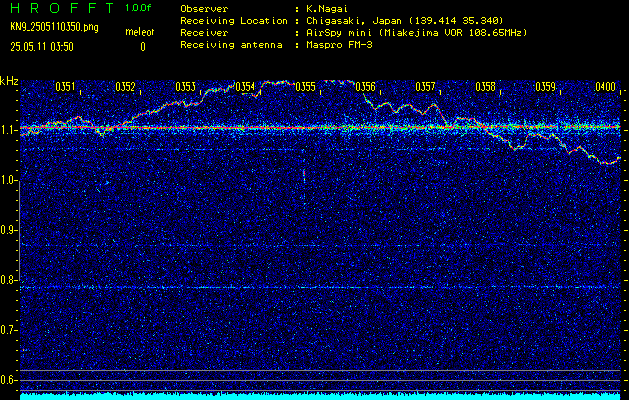Click the HROFFT title text
The height and width of the screenshot is (400, 629).
tap(61, 8)
